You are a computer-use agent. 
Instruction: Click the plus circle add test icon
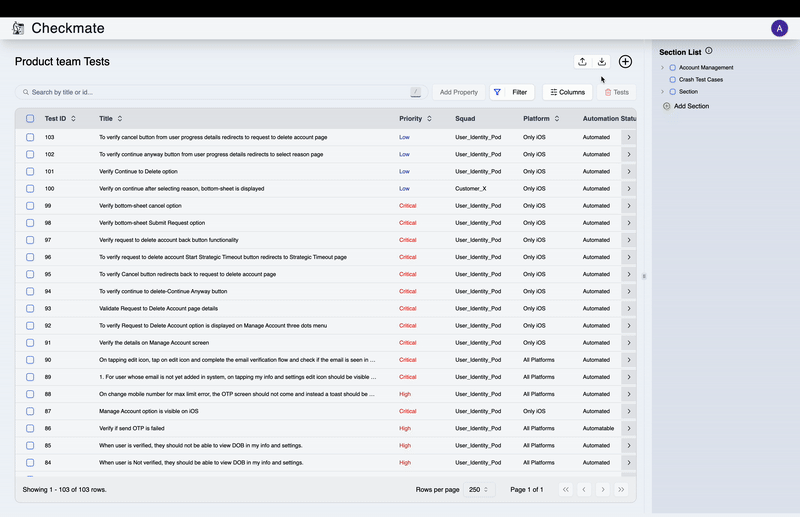[x=625, y=62]
